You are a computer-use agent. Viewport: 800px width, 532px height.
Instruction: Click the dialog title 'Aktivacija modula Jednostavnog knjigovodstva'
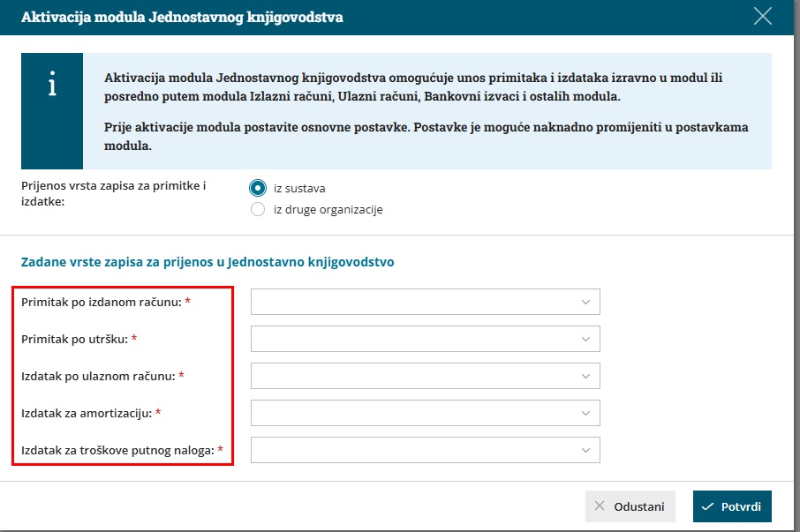click(182, 18)
